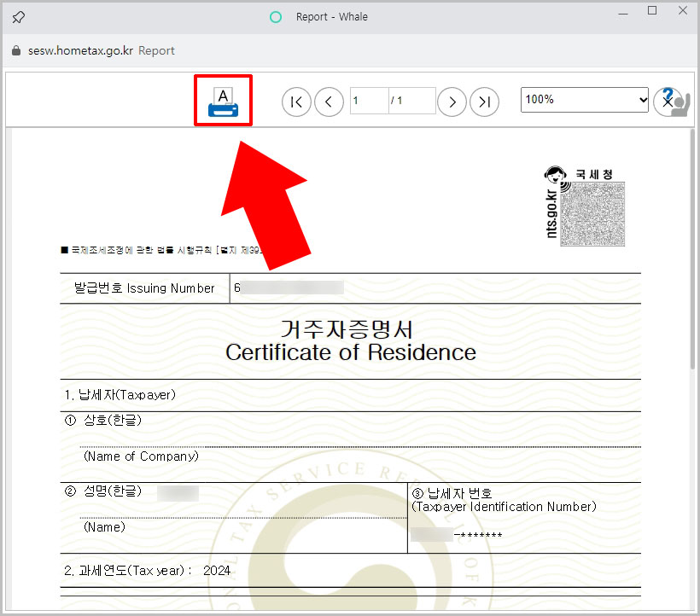Go to next report page
The width and height of the screenshot is (700, 616).
click(452, 102)
